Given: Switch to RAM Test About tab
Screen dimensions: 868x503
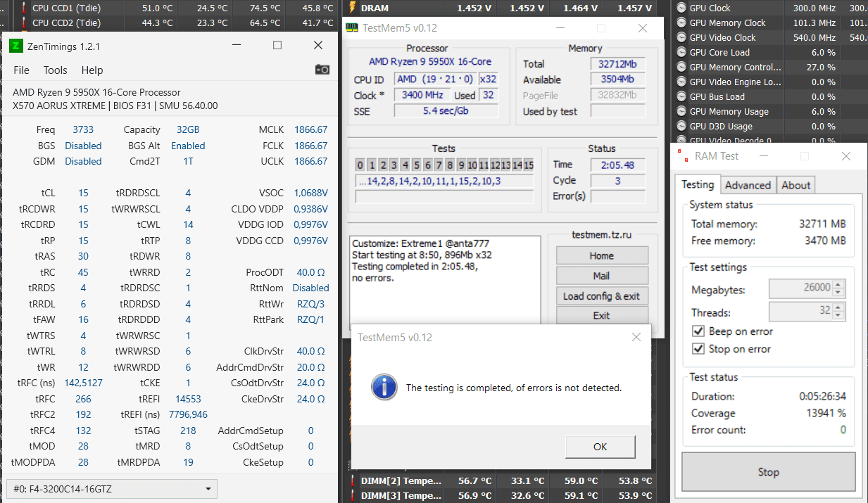Looking at the screenshot, I should [795, 185].
